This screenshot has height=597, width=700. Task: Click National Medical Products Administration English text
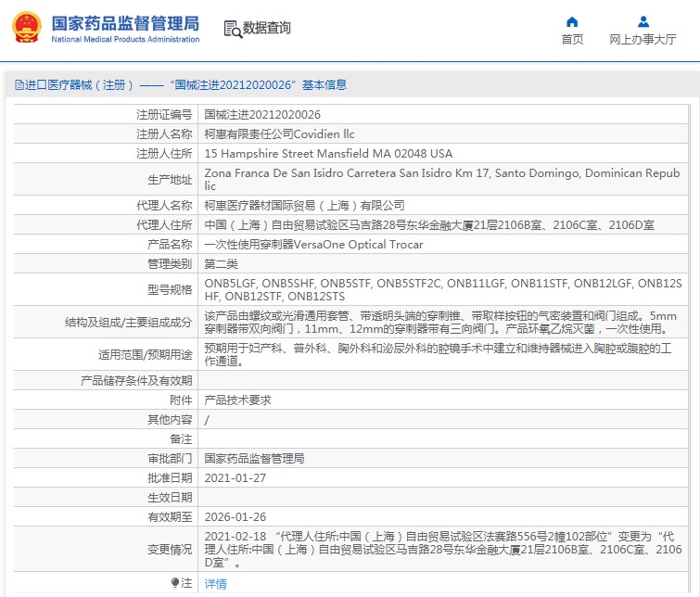pyautogui.click(x=124, y=40)
